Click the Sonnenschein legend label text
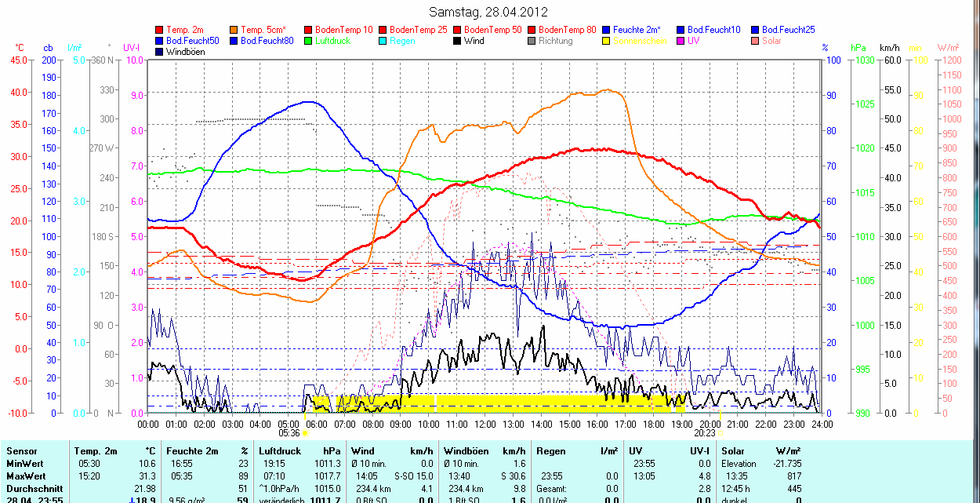This screenshot has height=503, width=980. [x=640, y=41]
